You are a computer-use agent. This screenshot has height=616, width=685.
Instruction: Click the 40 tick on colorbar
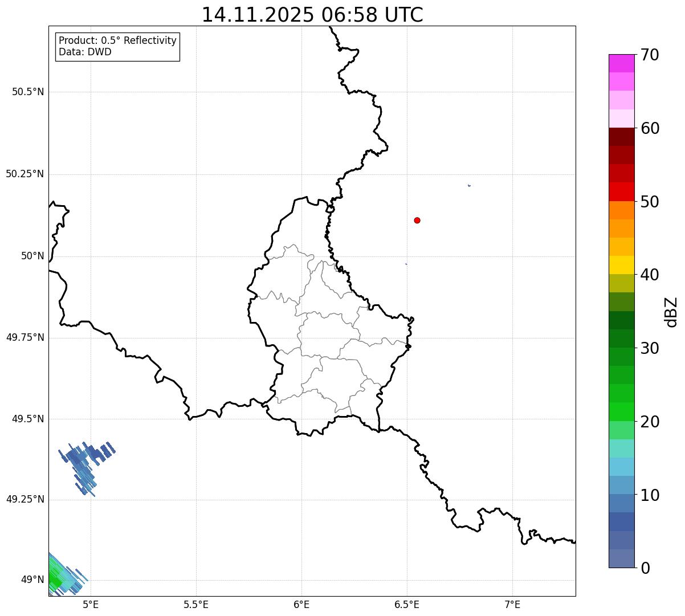click(x=650, y=275)
